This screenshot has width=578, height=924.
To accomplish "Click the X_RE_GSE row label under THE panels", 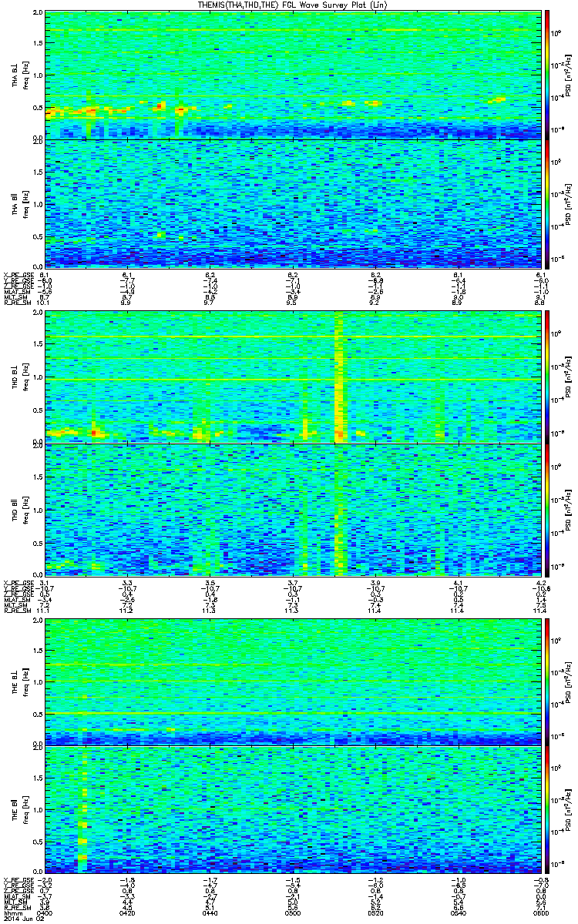I will 18,879.
